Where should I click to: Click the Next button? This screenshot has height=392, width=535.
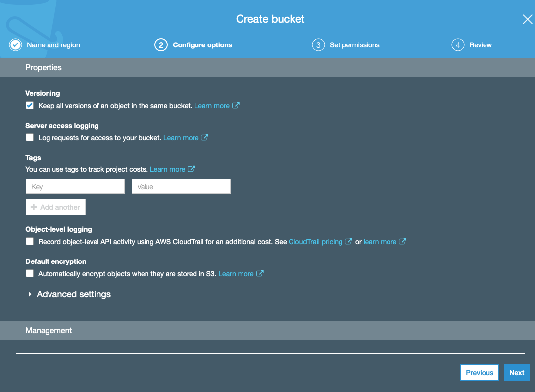(516, 373)
